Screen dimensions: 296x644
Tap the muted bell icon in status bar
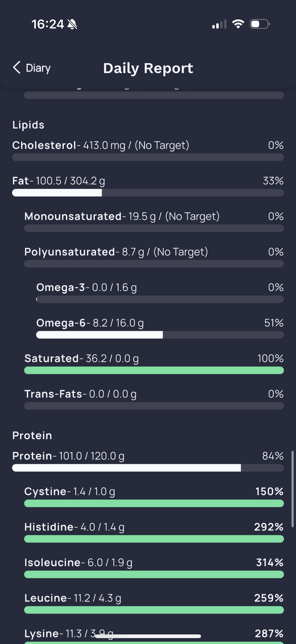[72, 24]
